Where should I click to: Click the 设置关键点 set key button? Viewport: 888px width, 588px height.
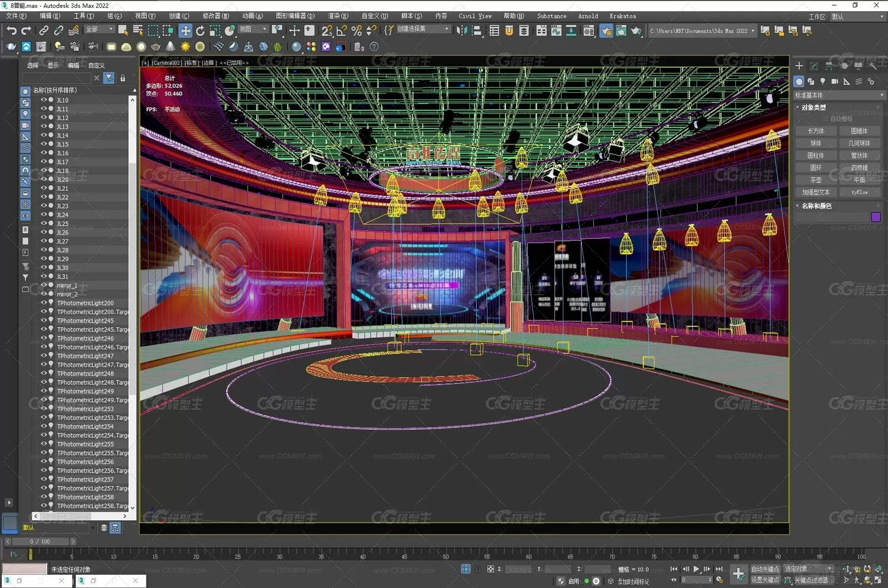click(765, 580)
